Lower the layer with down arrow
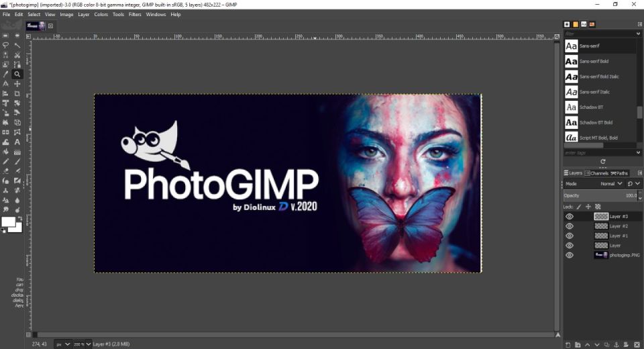Image resolution: width=644 pixels, height=349 pixels. (597, 344)
